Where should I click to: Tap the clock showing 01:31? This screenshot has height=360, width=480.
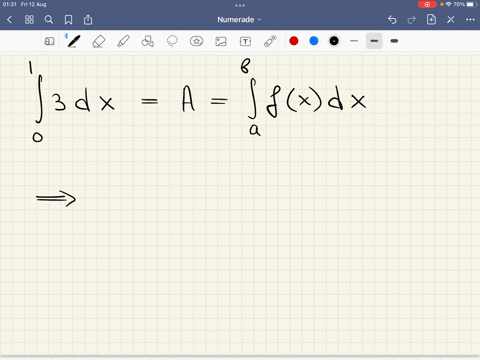(x=10, y=4)
